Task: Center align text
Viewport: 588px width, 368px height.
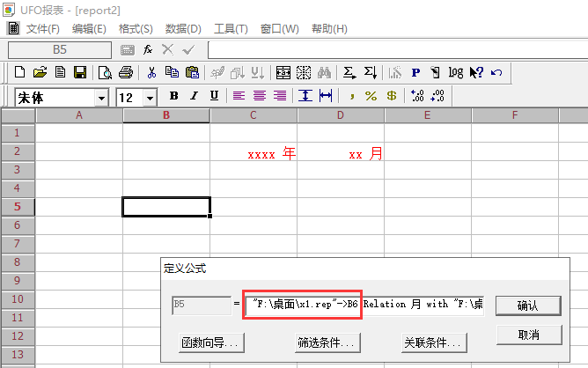Action: click(260, 96)
